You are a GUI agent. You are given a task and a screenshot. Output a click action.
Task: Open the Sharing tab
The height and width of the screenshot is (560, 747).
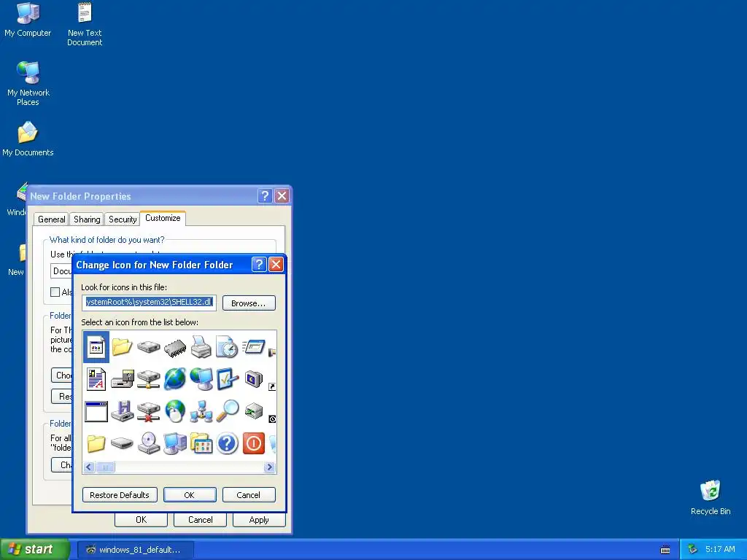87,219
